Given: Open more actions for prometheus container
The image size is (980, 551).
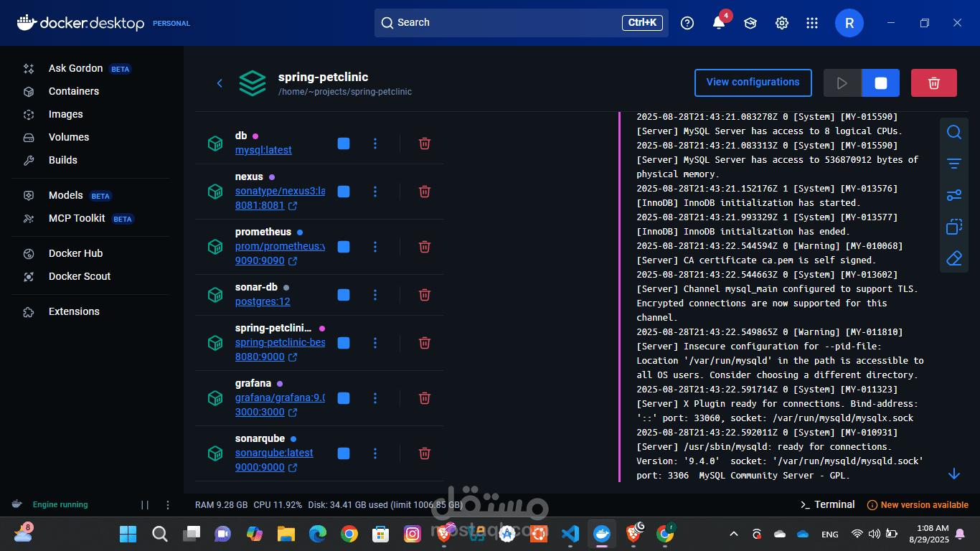Looking at the screenshot, I should [x=375, y=247].
